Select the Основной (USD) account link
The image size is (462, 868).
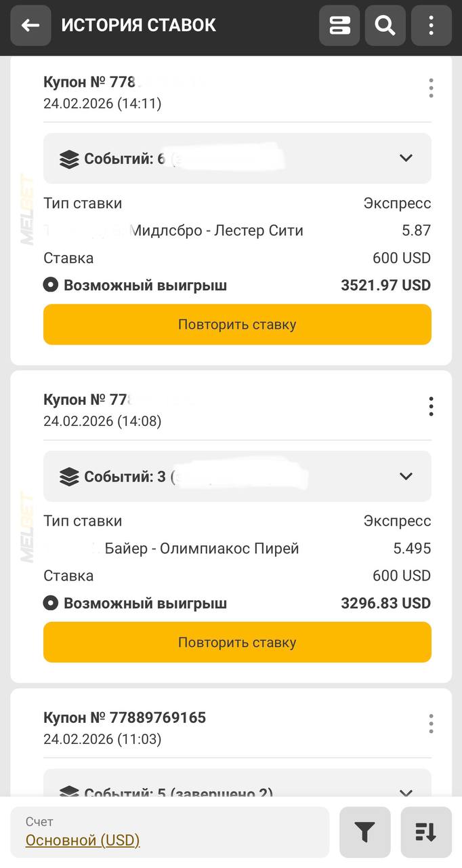[83, 840]
